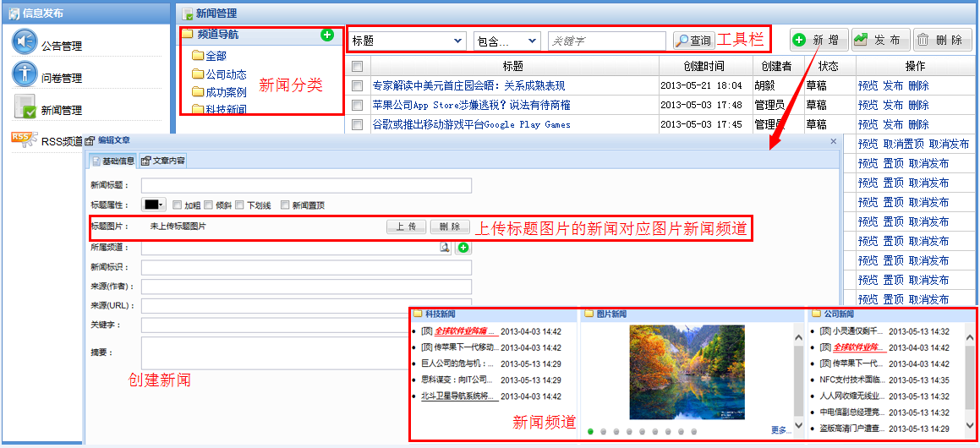Click the 图片新闻 landscape image
Viewport: 980px width, 448px height.
pos(687,372)
